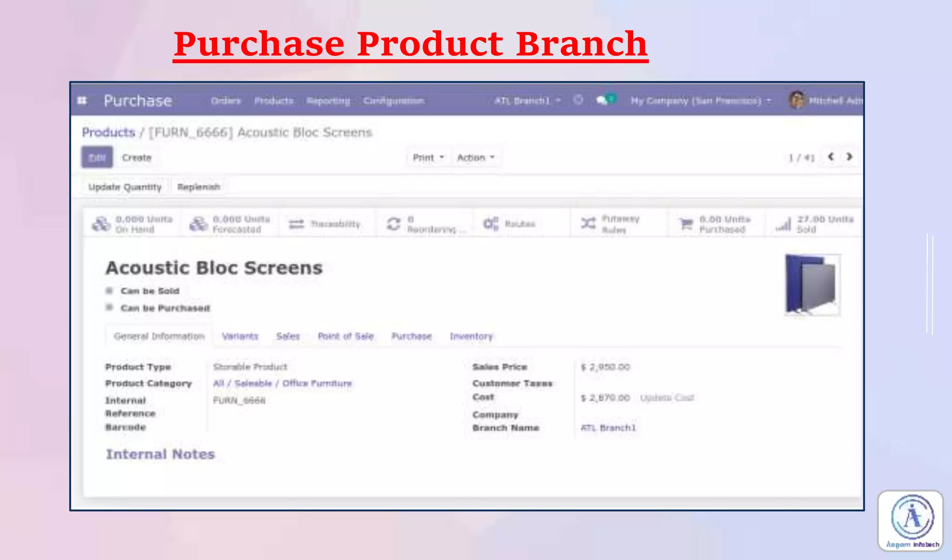Switch to Point of Sale tab
This screenshot has width=952, height=560.
click(345, 336)
